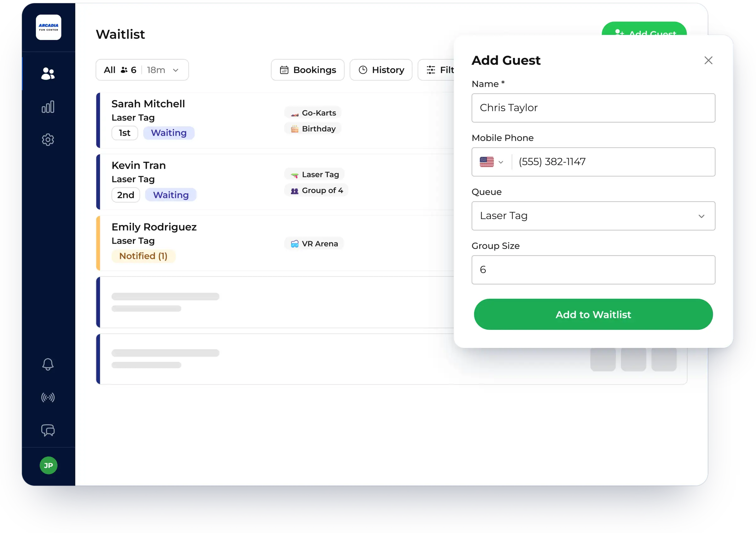Open the Waitlist guests sidebar icon

point(48,74)
